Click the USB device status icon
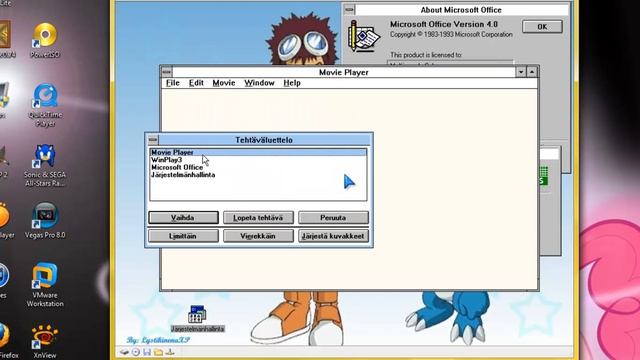Image resolution: width=640 pixels, height=360 pixels. (x=170, y=352)
